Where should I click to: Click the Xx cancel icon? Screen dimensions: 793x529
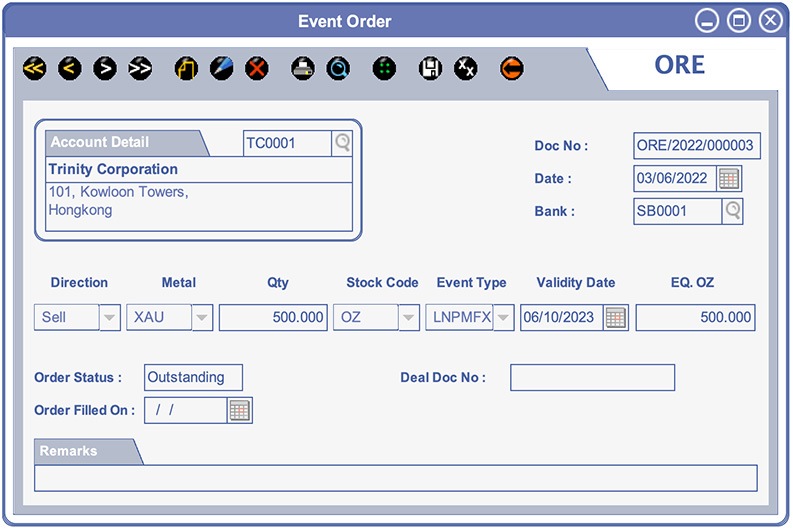(x=466, y=68)
